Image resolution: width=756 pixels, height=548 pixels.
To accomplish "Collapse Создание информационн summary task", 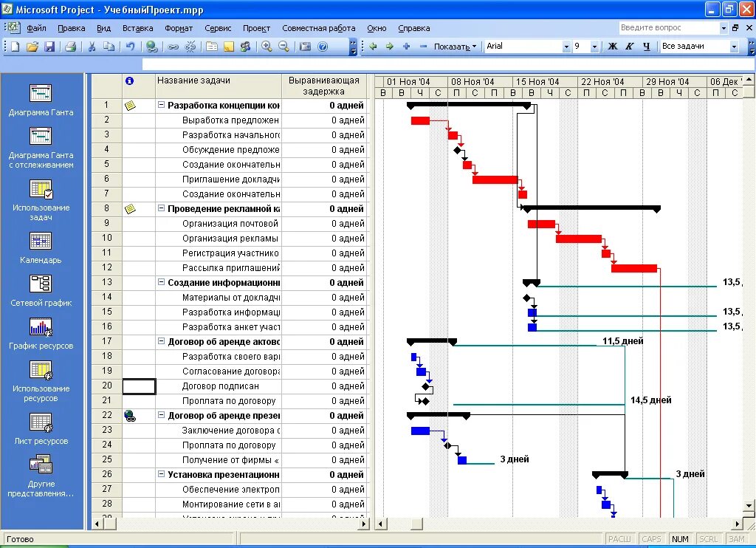I will (162, 282).
